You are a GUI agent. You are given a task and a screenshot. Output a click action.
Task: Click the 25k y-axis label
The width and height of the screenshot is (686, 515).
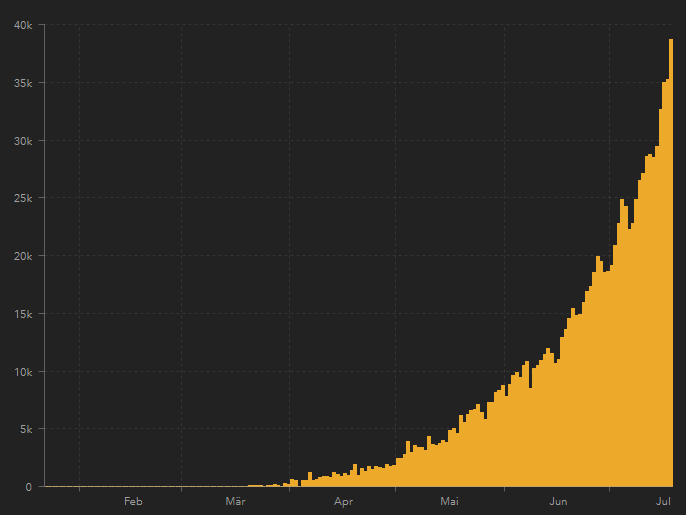[x=23, y=198]
